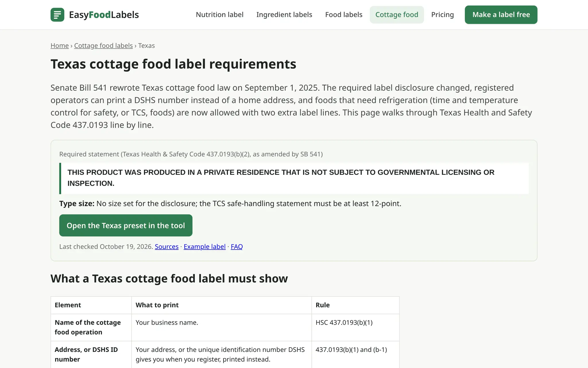The width and height of the screenshot is (588, 368).
Task: Click the Make a label free button
Action: pyautogui.click(x=501, y=15)
